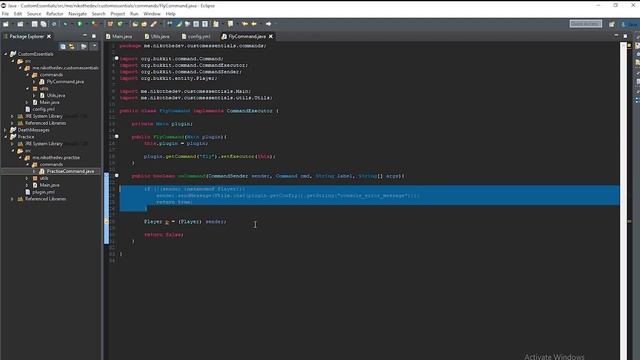
Task: Minimize the editor area
Action: pyautogui.click(x=616, y=36)
